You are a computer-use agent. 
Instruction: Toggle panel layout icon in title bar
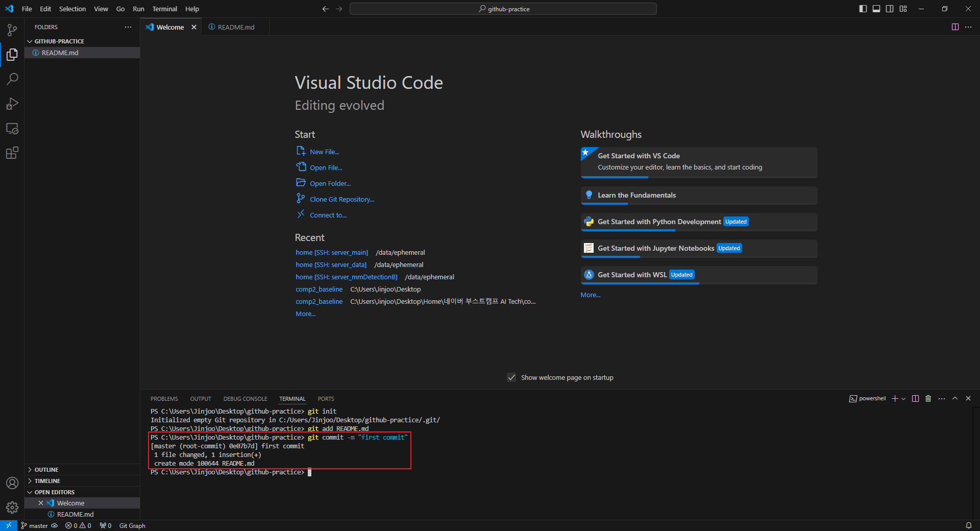point(876,9)
